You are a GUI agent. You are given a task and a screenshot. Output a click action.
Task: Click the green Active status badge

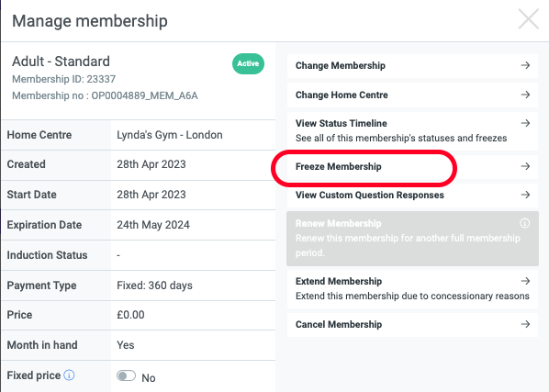tap(248, 63)
